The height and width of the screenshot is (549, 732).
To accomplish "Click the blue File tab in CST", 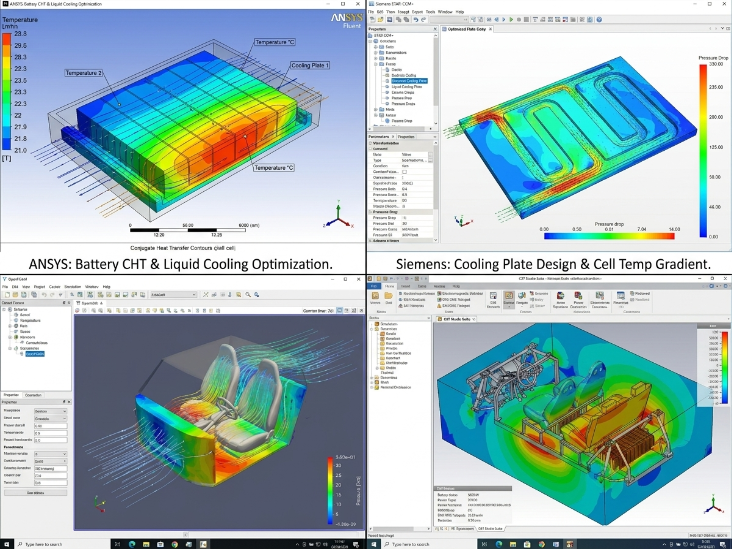I will [x=374, y=286].
